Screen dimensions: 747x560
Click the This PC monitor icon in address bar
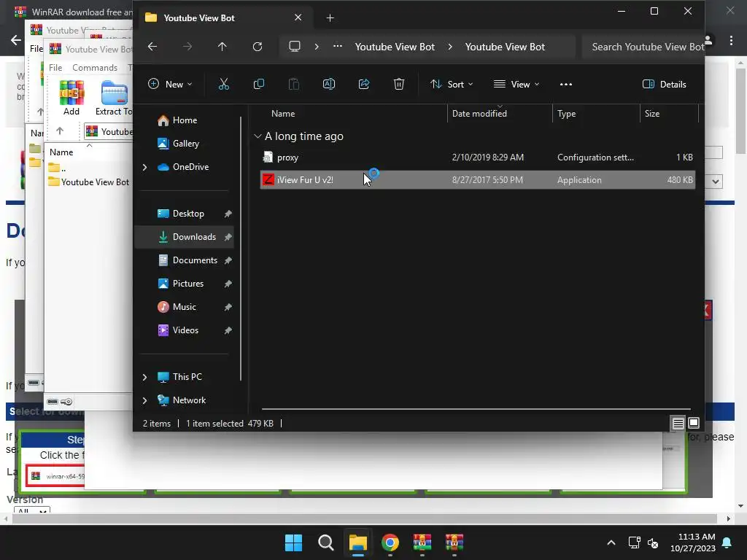tap(295, 47)
